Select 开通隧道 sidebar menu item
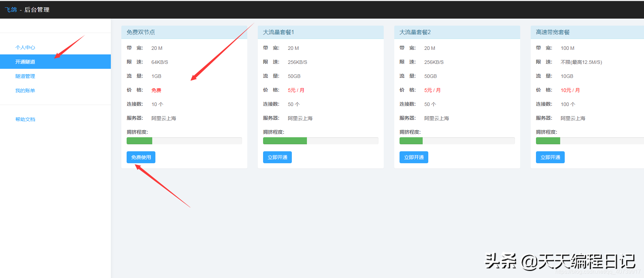 tap(55, 62)
